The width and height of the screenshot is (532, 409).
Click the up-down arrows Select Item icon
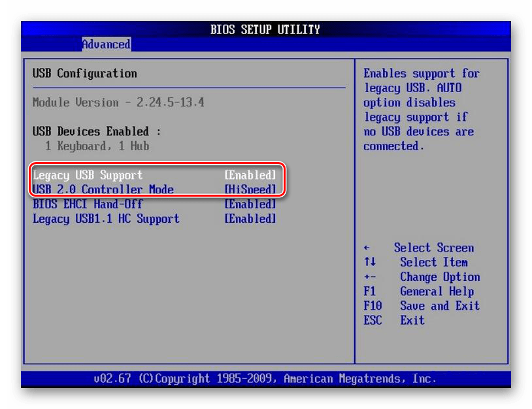pos(370,263)
